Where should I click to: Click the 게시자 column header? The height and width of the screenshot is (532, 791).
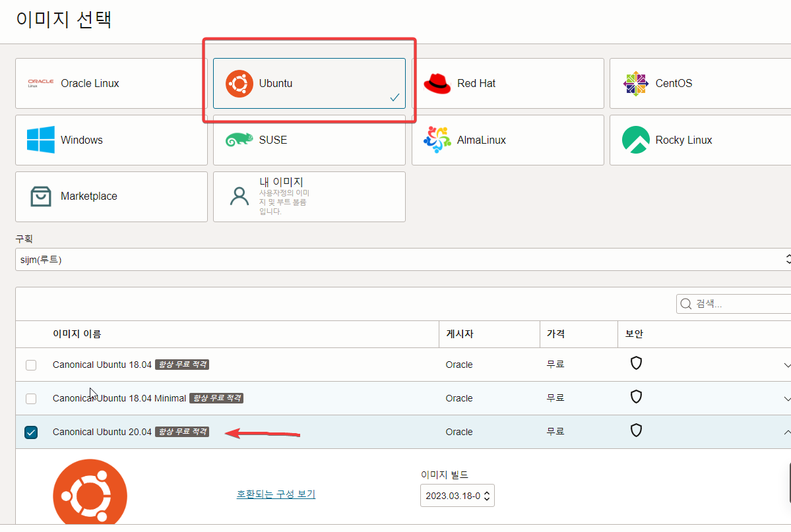(460, 334)
